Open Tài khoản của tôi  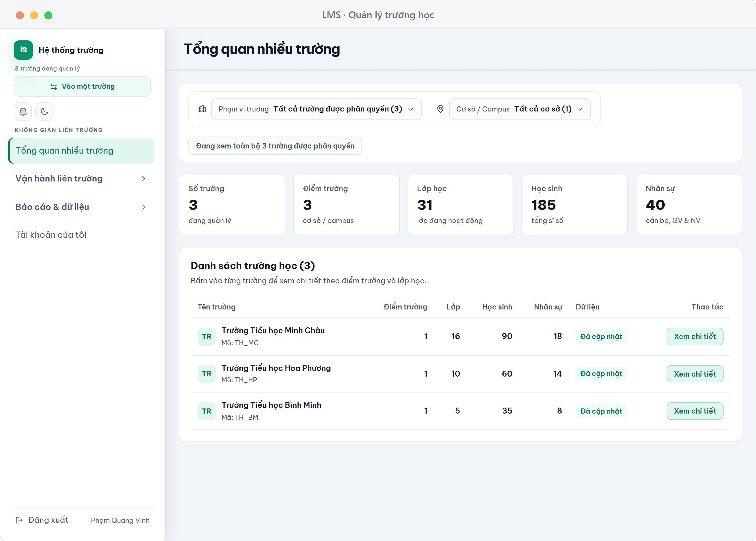81,235
